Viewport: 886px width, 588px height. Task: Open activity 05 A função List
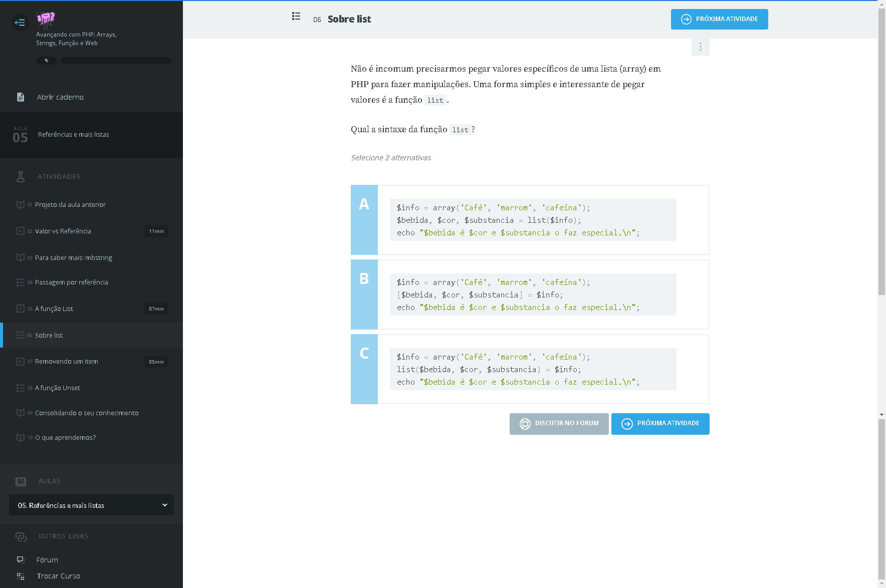54,309
